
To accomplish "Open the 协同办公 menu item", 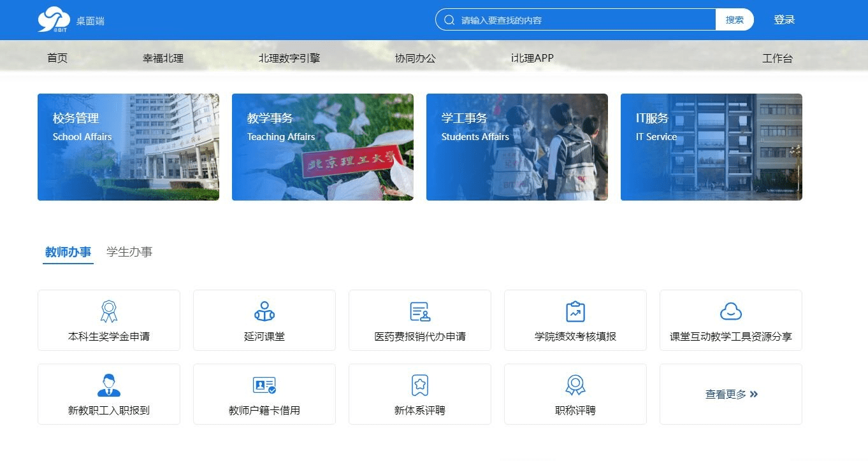I will pyautogui.click(x=416, y=59).
